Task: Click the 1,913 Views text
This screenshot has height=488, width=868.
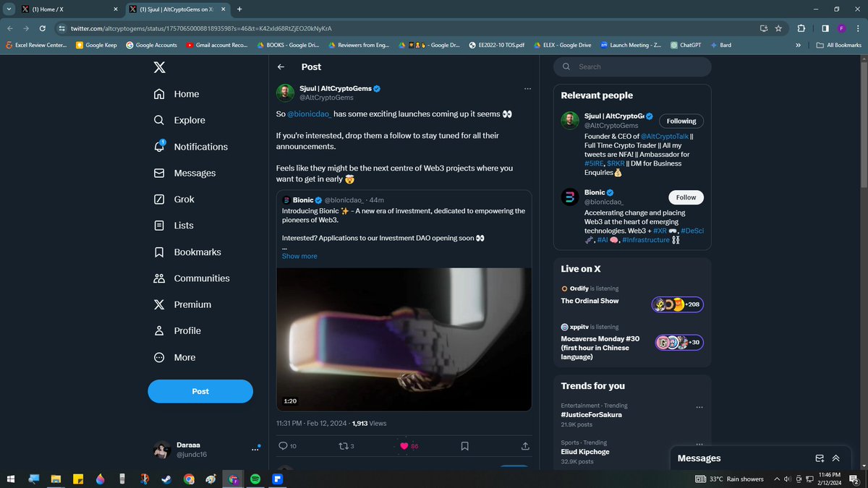Action: point(369,423)
